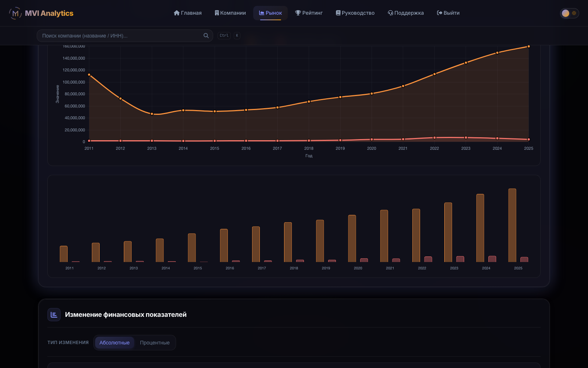Click the 2025 orange bar
588x368 pixels.
pyautogui.click(x=512, y=225)
